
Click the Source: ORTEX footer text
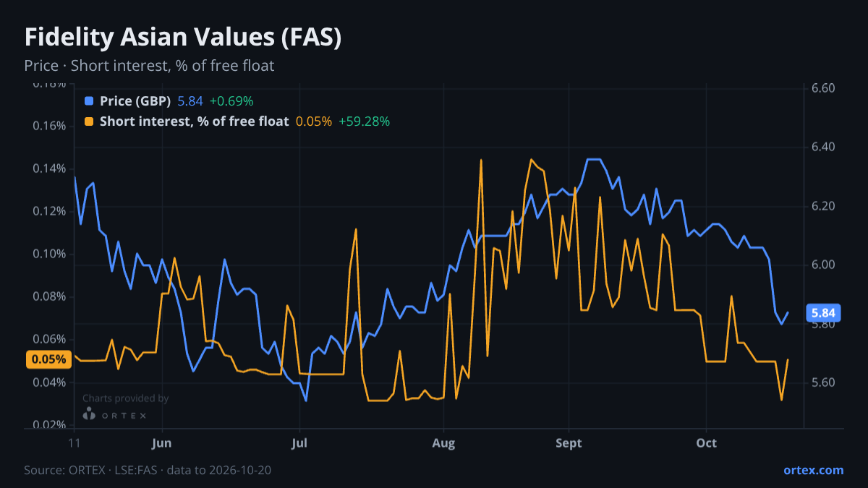tap(148, 470)
